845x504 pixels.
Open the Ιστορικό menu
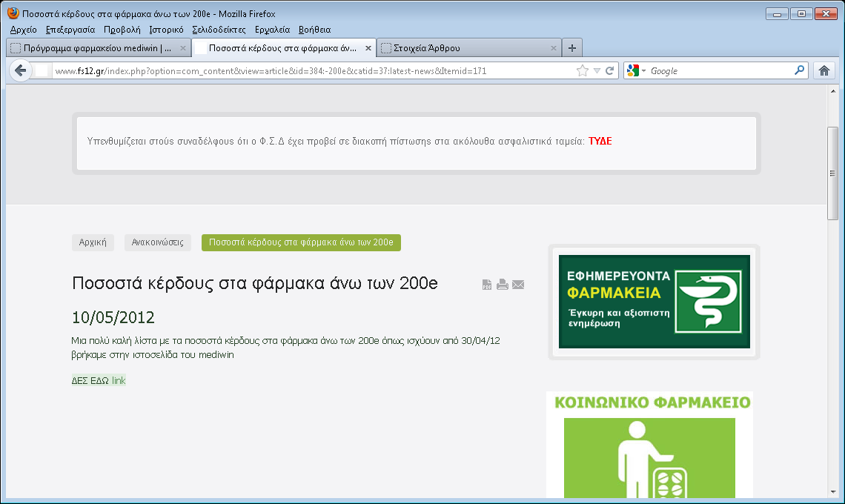point(166,30)
